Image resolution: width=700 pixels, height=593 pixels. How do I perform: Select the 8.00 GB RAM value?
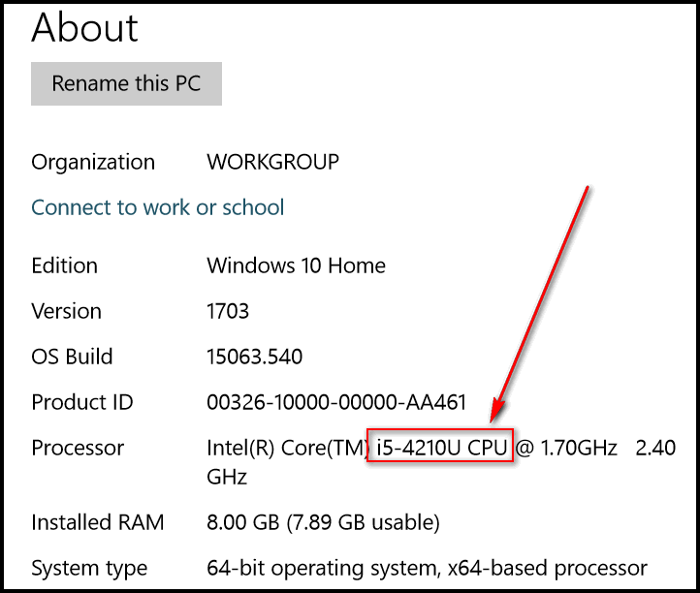click(x=242, y=522)
